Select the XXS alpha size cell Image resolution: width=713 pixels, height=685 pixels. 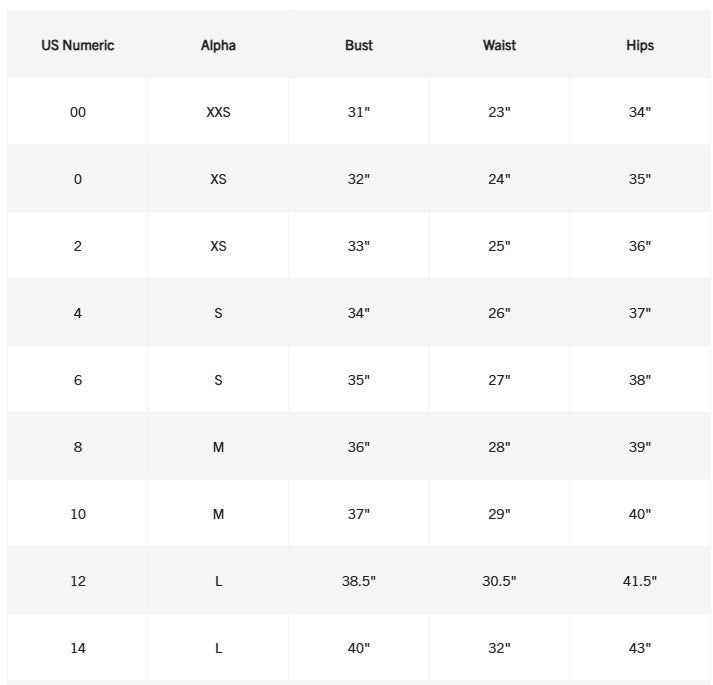pyautogui.click(x=218, y=112)
